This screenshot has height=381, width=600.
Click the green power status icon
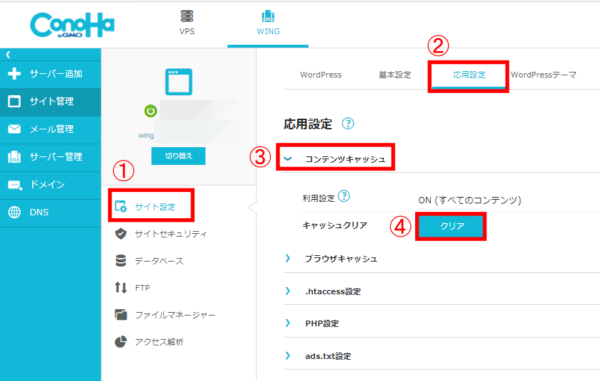pos(150,111)
